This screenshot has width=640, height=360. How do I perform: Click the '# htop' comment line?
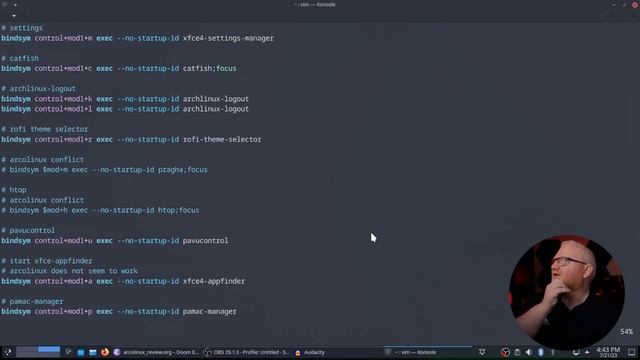14,190
